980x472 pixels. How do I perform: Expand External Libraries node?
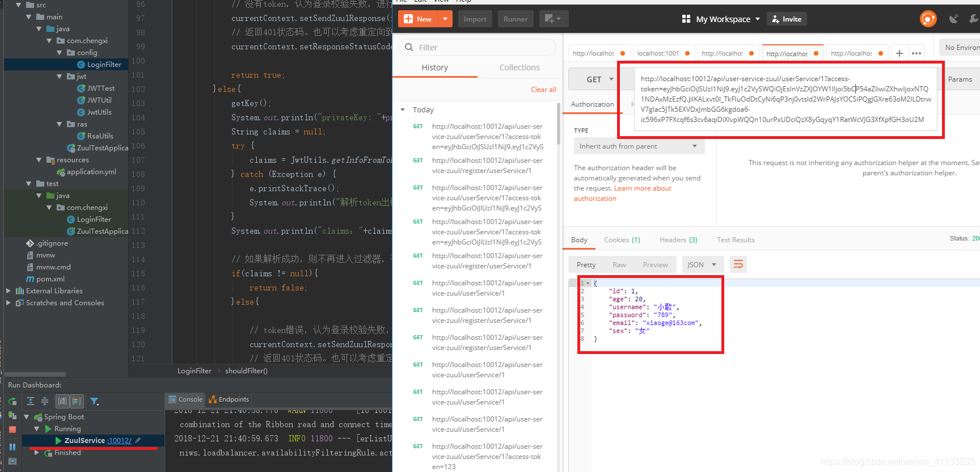click(9, 290)
